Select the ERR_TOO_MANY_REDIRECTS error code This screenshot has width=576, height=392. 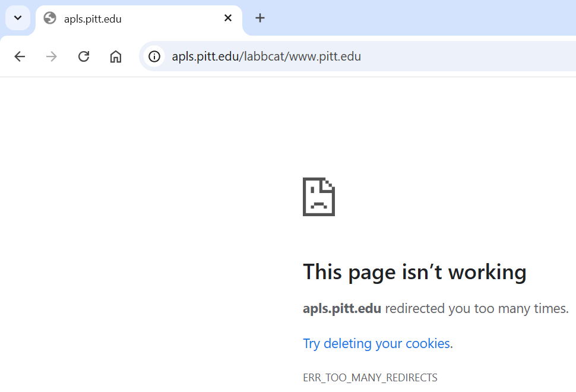[x=370, y=378]
